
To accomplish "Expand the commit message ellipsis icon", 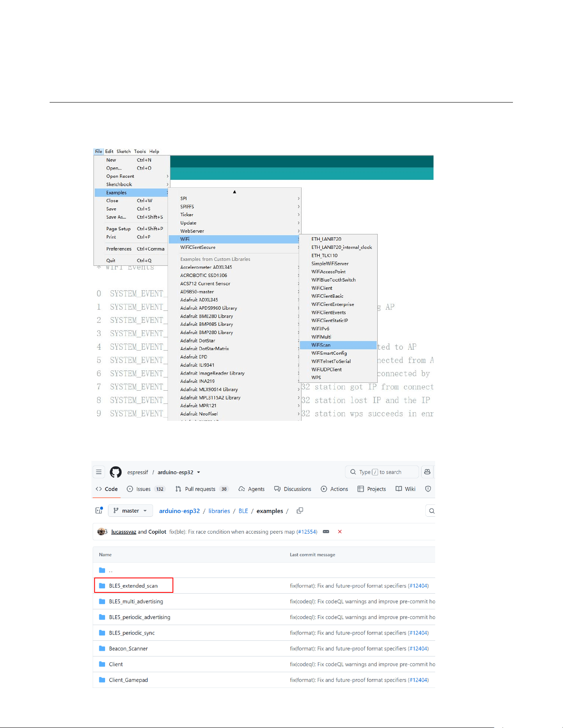I will (326, 532).
